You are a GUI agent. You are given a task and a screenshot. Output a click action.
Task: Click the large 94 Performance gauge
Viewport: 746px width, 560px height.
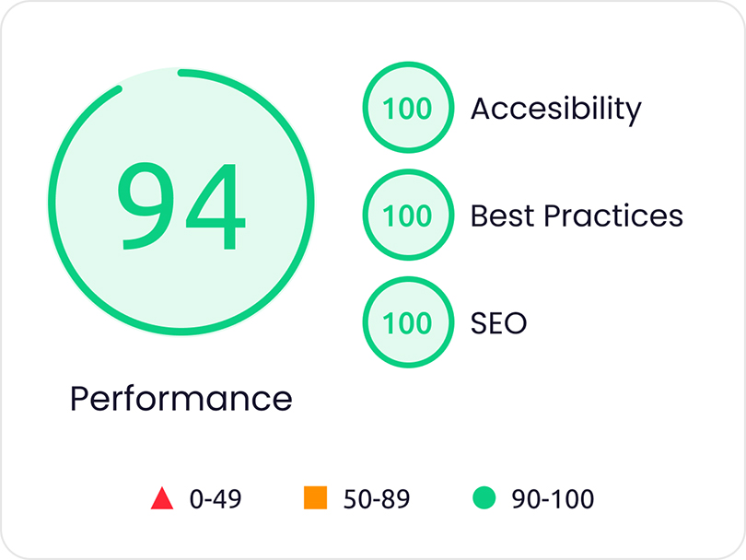point(181,202)
